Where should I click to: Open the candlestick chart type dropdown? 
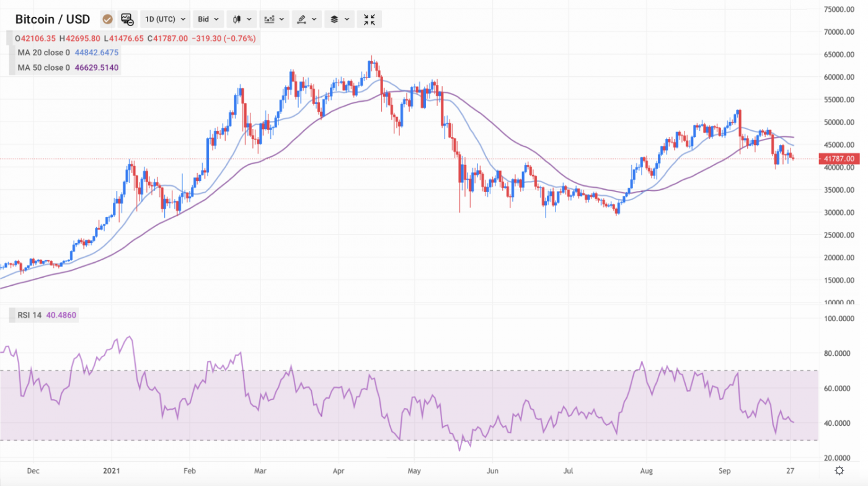tap(241, 19)
